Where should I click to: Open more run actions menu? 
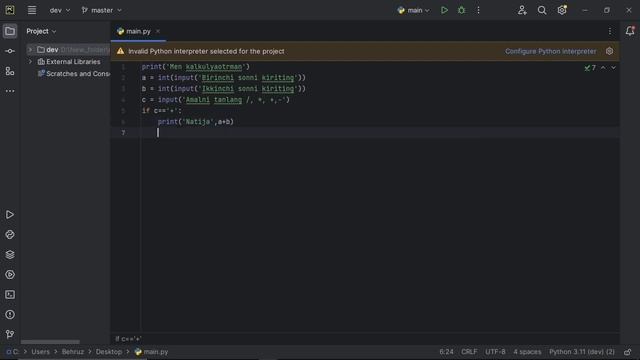pyautogui.click(x=478, y=10)
